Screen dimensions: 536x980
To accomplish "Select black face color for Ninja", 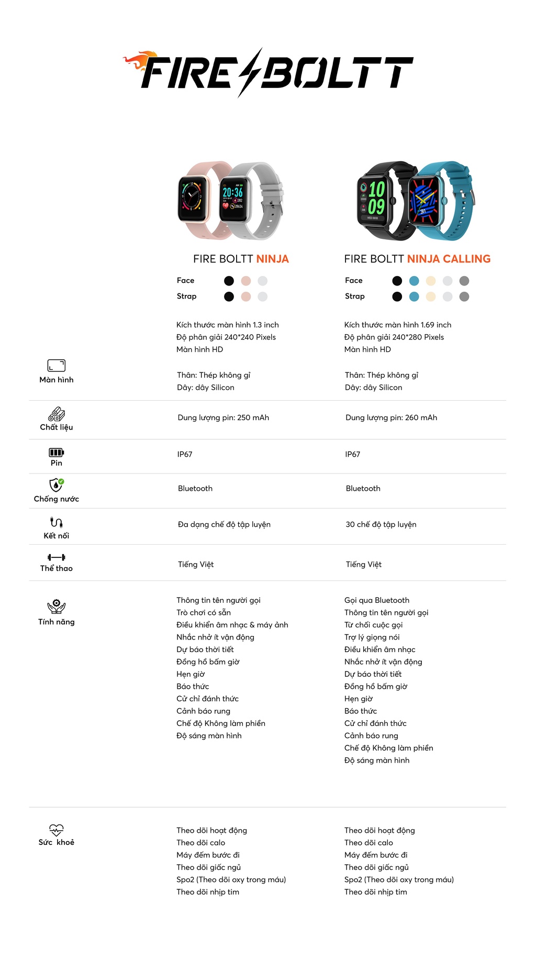I will click(x=229, y=281).
